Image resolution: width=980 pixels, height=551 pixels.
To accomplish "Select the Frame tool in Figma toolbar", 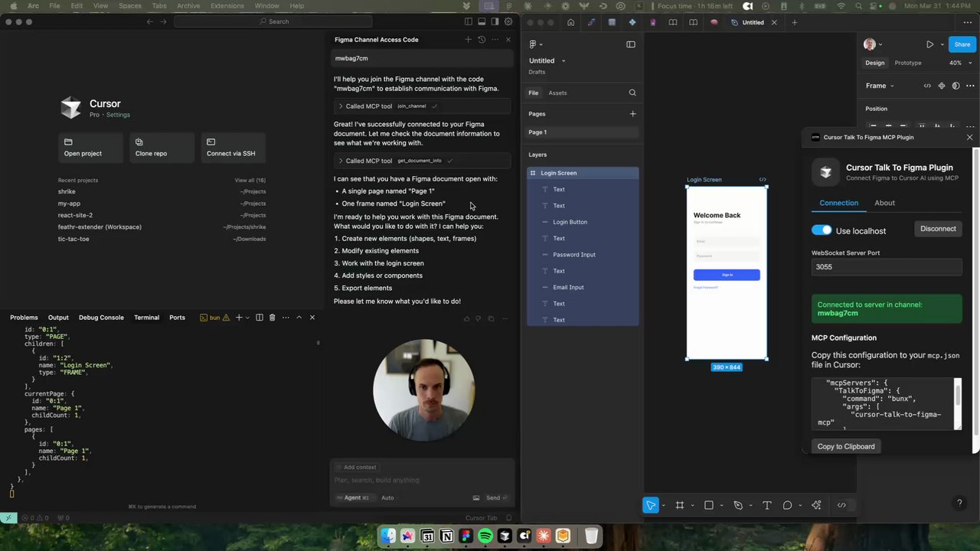I will point(679,505).
